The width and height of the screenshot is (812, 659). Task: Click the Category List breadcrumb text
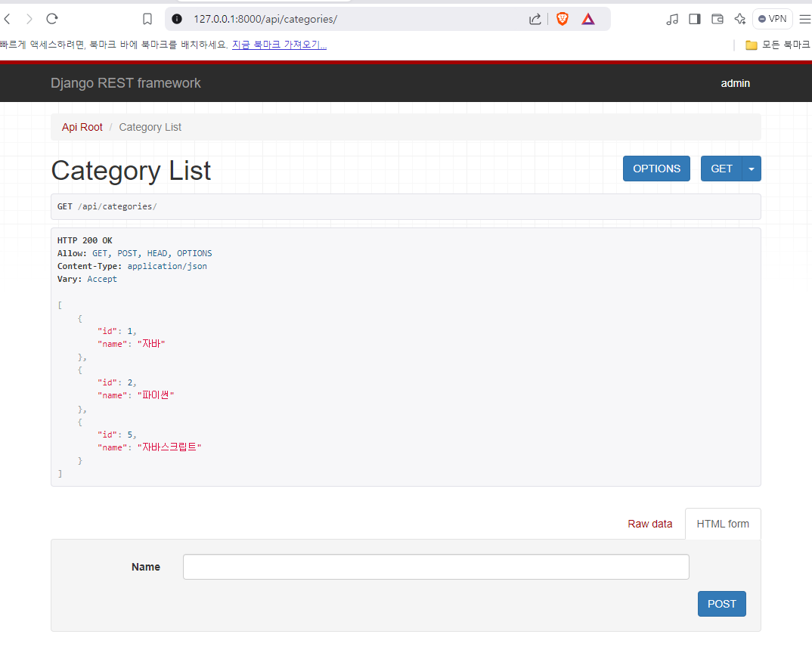tap(150, 128)
